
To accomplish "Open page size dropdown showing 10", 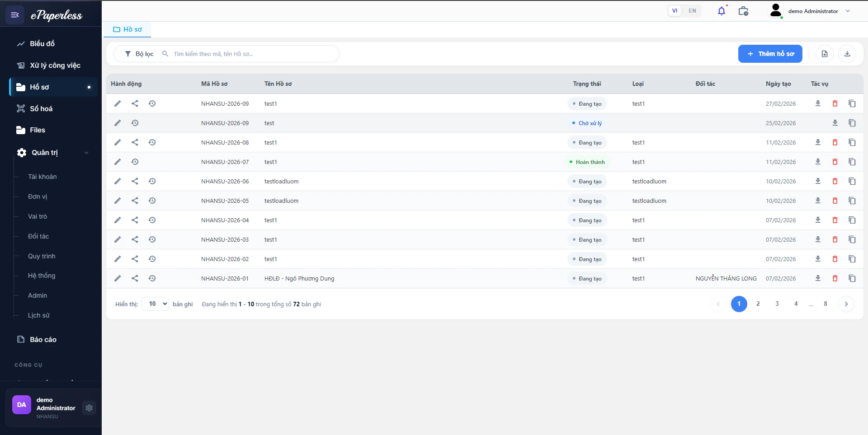I will pyautogui.click(x=156, y=304).
